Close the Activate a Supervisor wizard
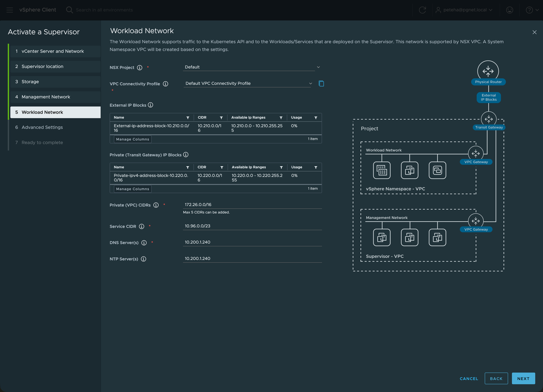The height and width of the screenshot is (392, 543). pos(534,32)
